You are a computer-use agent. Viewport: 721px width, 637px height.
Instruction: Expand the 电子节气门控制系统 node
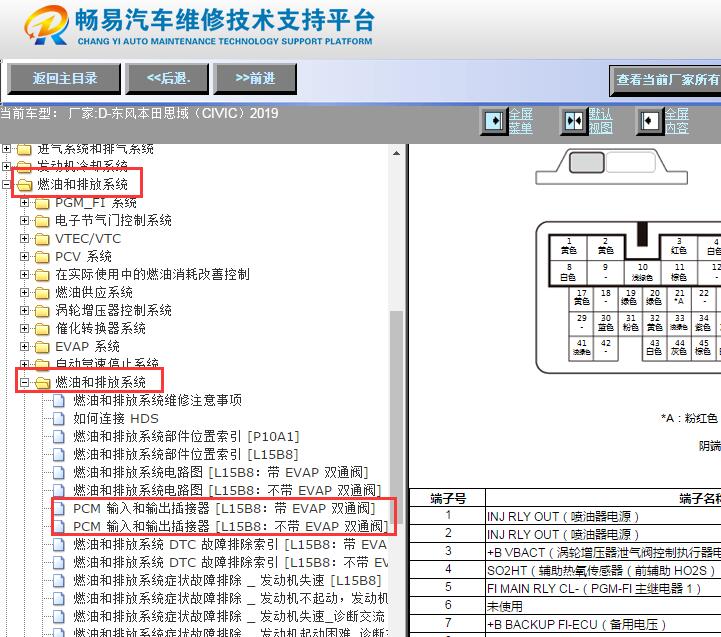click(x=24, y=220)
